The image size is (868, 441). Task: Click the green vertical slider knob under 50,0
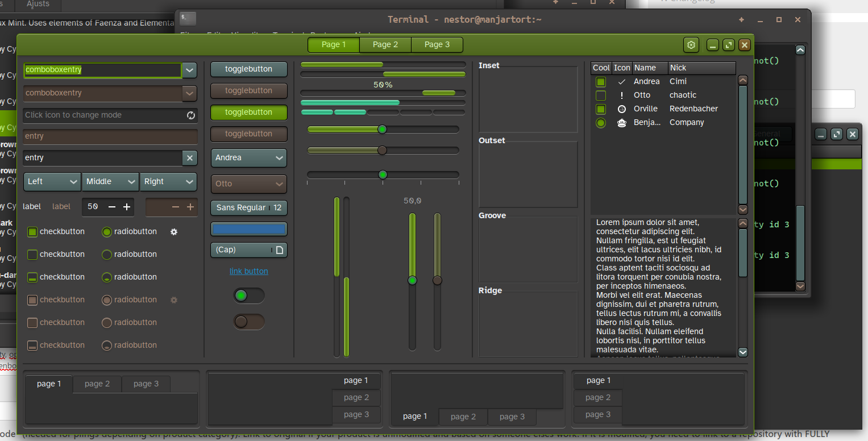pos(413,281)
